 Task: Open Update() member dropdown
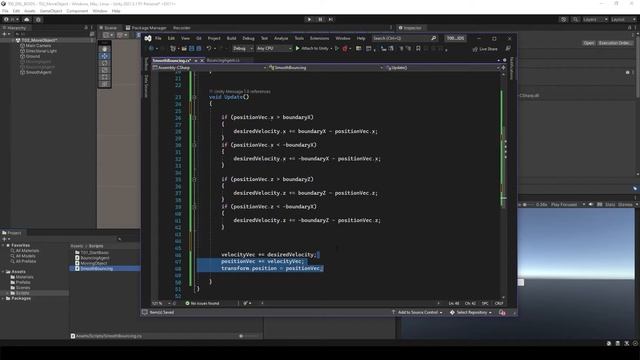click(442, 68)
